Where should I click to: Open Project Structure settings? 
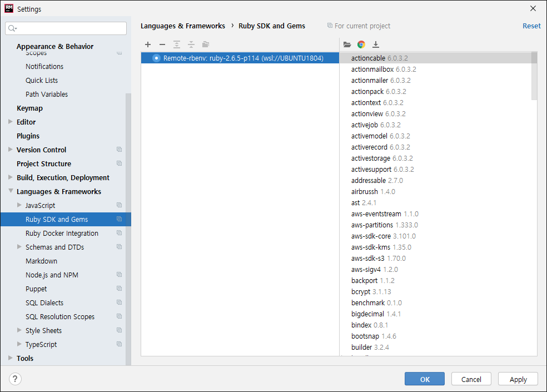point(43,163)
